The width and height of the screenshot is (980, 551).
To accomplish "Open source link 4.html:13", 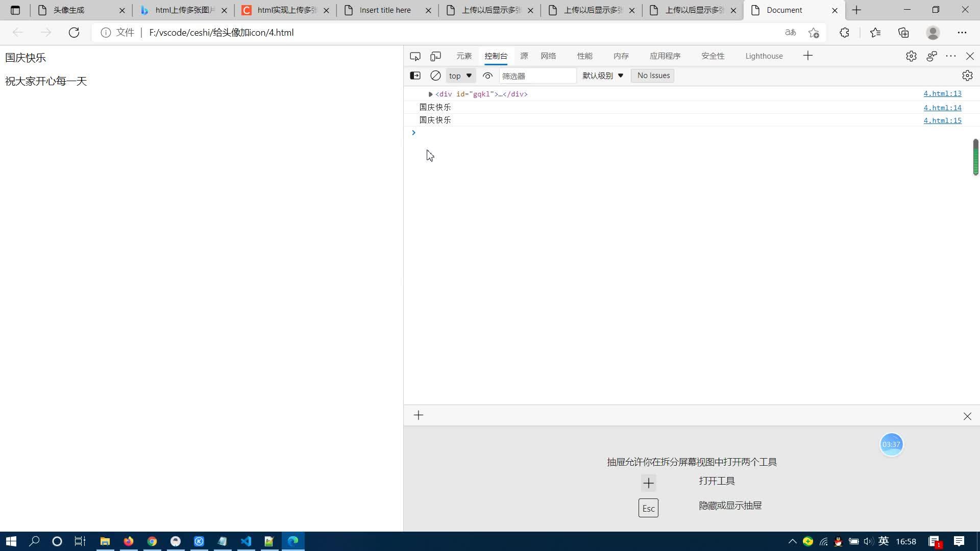I will [x=942, y=93].
